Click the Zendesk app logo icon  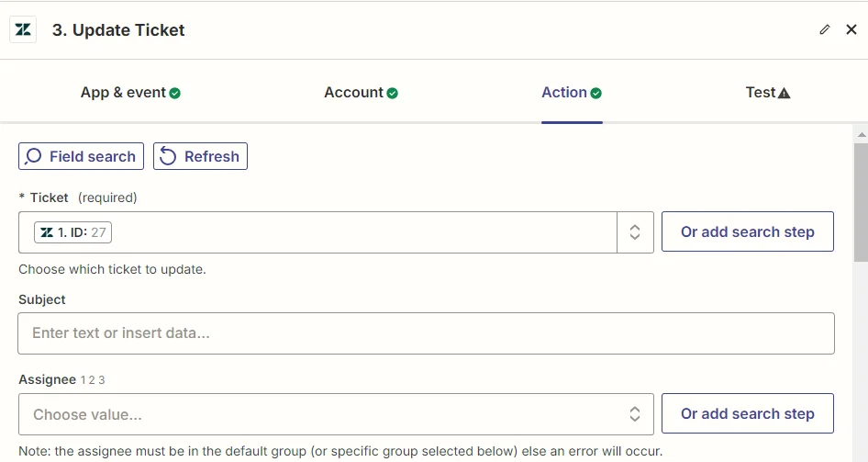click(23, 29)
